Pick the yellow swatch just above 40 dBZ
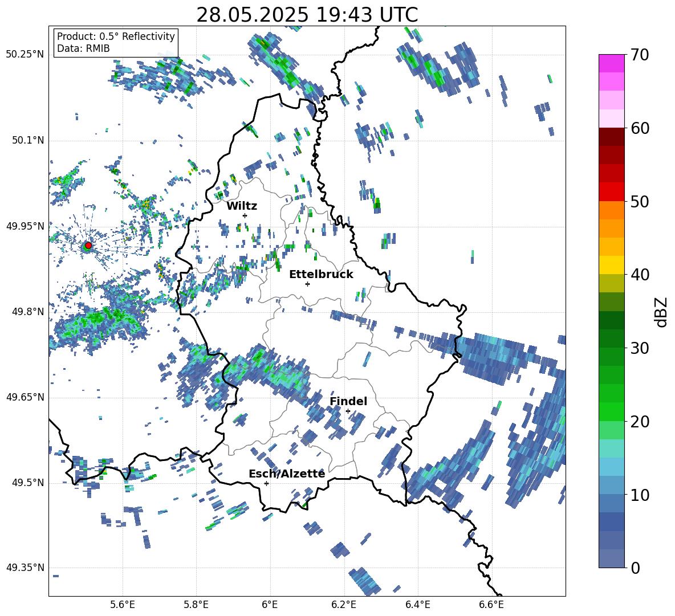675x616 pixels. click(612, 265)
